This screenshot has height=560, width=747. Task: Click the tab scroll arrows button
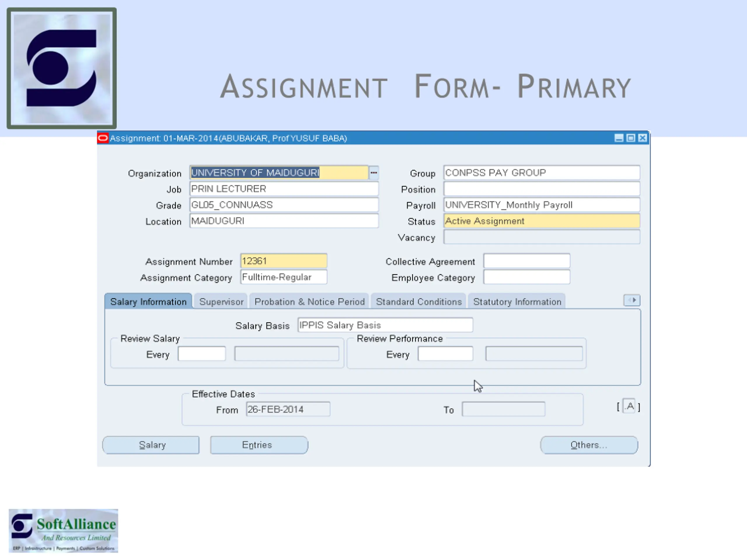[631, 300]
